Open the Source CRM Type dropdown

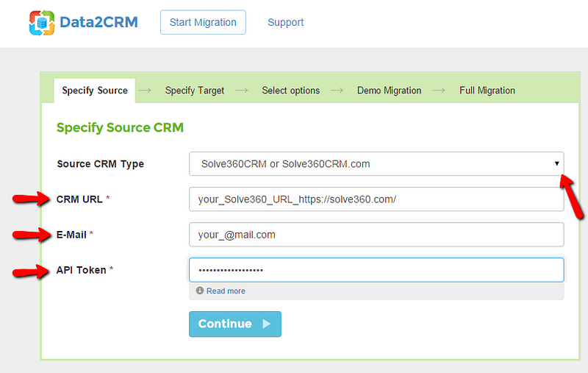(x=376, y=163)
